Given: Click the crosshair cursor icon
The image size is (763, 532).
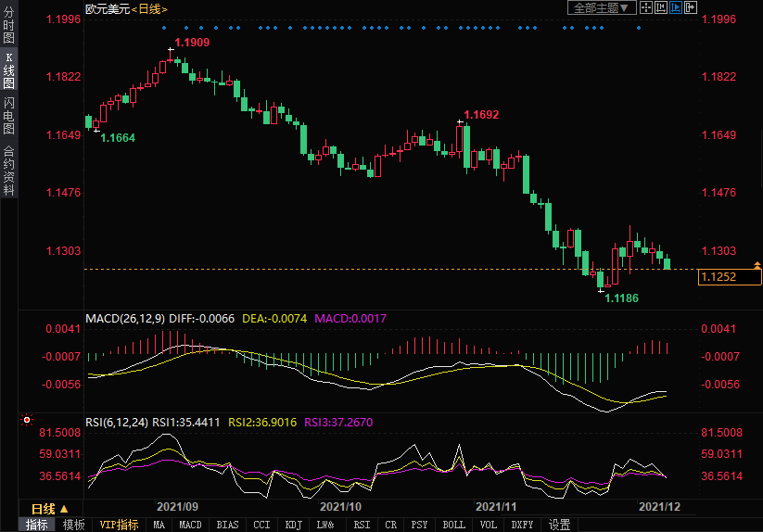Looking at the screenshot, I should (648, 7).
